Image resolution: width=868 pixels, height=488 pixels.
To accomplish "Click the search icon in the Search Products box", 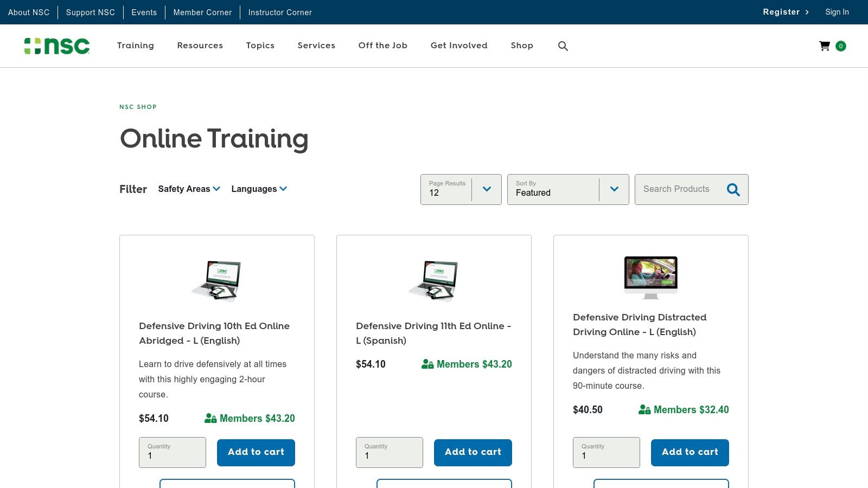I will [733, 190].
